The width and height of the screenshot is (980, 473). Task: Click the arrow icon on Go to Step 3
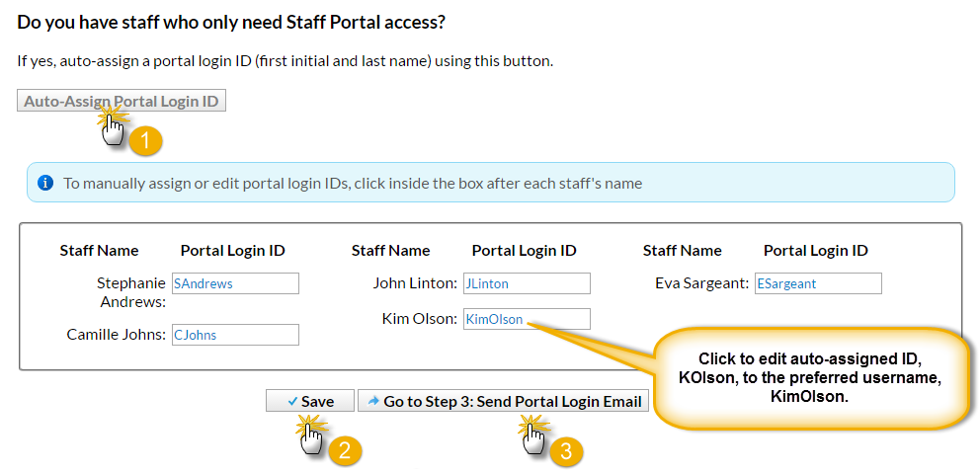pyautogui.click(x=373, y=401)
